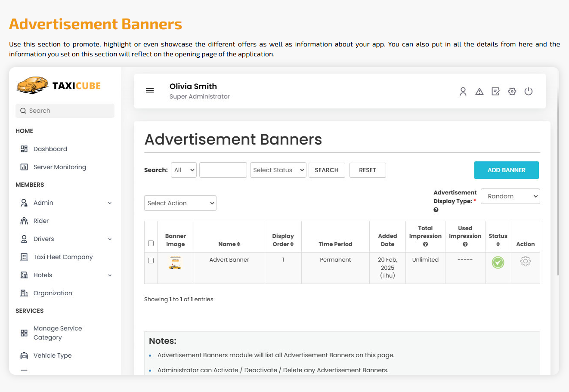Open the Random display type dropdown

click(510, 196)
